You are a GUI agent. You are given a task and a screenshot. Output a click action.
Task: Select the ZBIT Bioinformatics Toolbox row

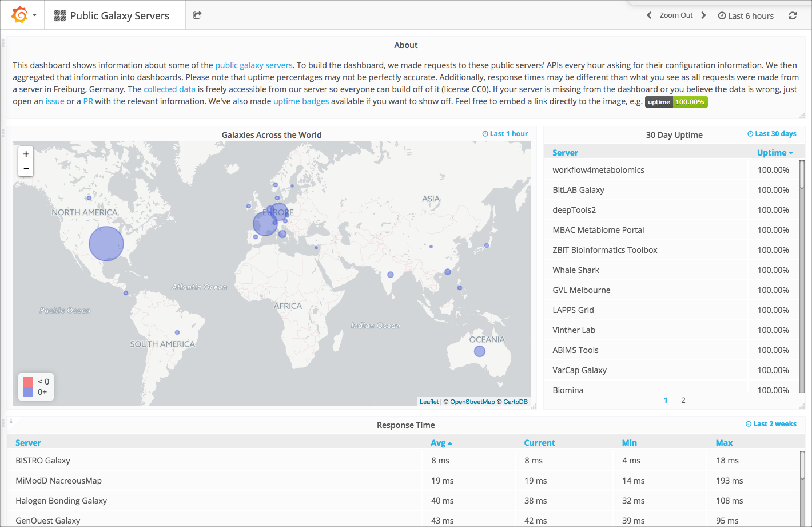tap(671, 250)
